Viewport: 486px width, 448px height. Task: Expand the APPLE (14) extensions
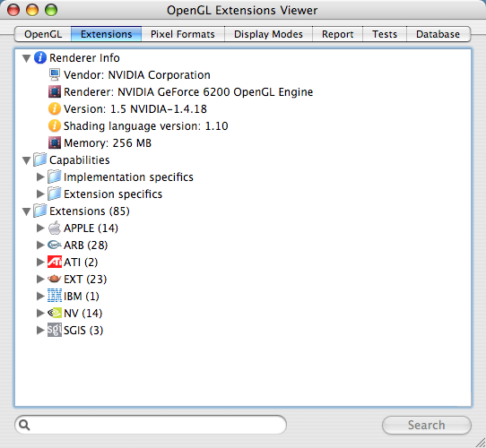click(40, 228)
